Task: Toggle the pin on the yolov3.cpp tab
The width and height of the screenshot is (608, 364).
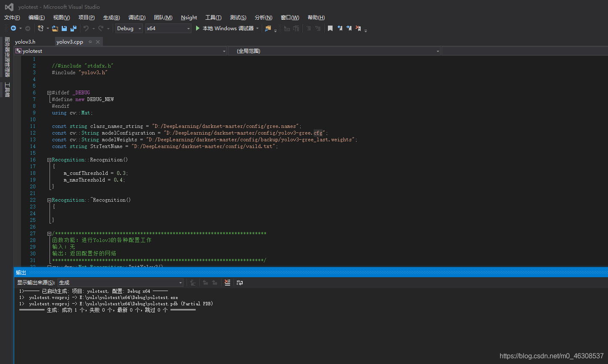Action: click(x=90, y=42)
